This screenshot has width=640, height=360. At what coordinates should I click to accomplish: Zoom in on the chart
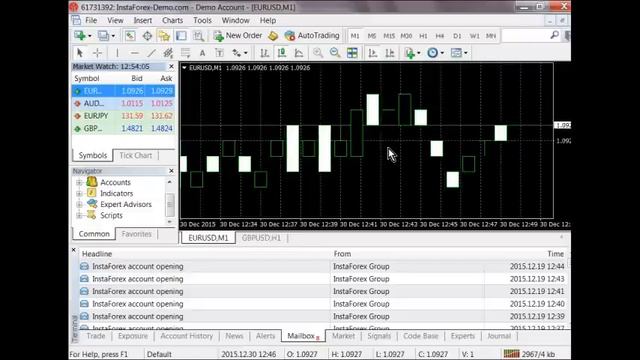318,53
